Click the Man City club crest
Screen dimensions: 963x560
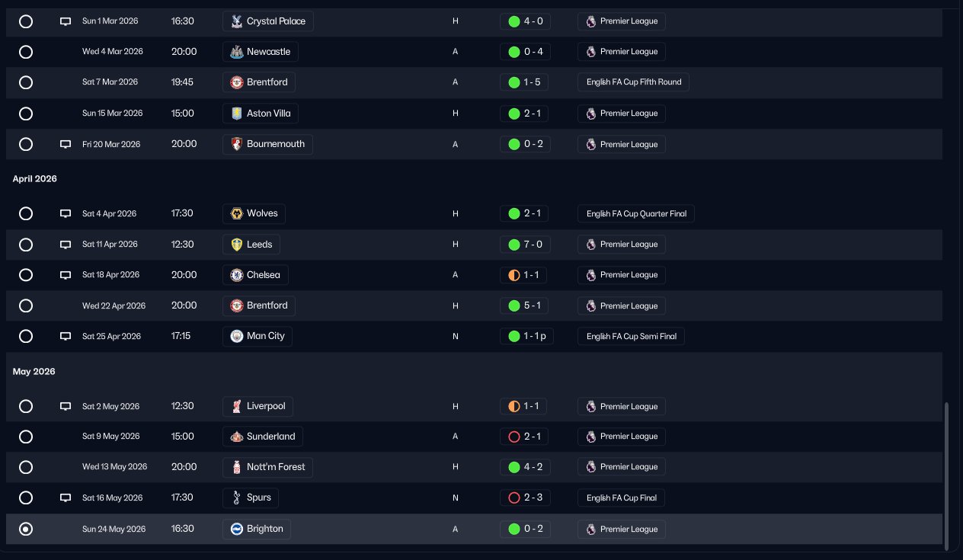237,336
